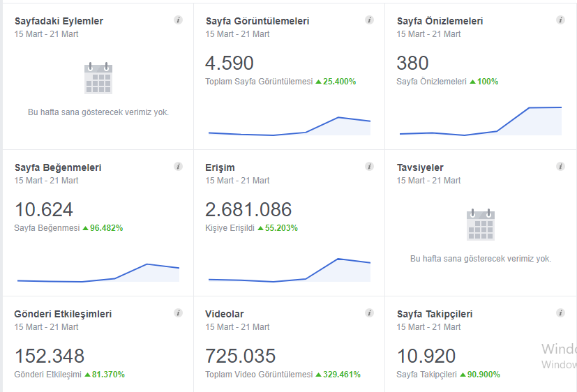This screenshot has width=577, height=392.
Task: Open Videolar card title
Action: pyautogui.click(x=225, y=314)
